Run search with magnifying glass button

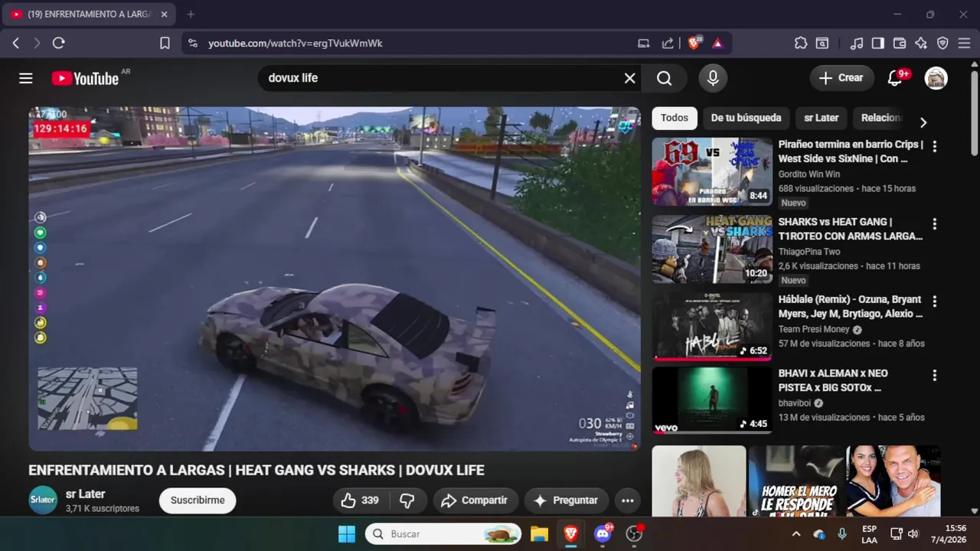click(x=665, y=78)
